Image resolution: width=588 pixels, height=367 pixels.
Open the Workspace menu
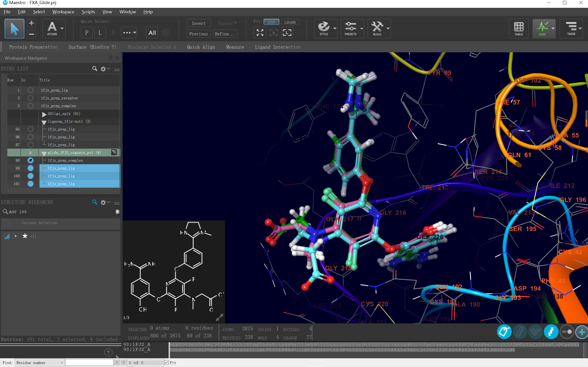tap(63, 12)
